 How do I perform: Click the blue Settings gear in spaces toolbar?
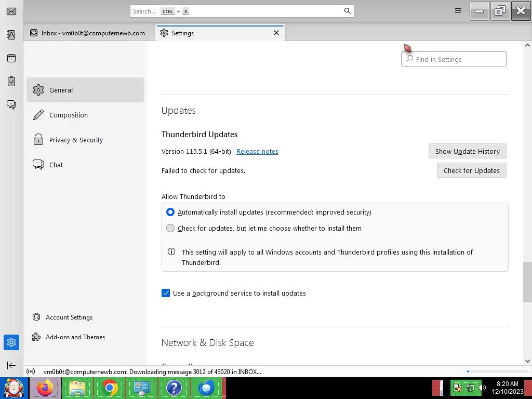pyautogui.click(x=11, y=342)
